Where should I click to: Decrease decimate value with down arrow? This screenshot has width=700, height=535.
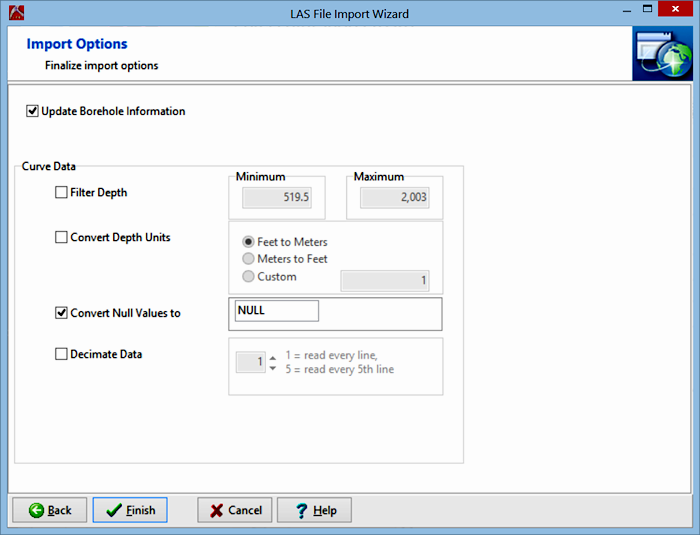click(x=274, y=368)
